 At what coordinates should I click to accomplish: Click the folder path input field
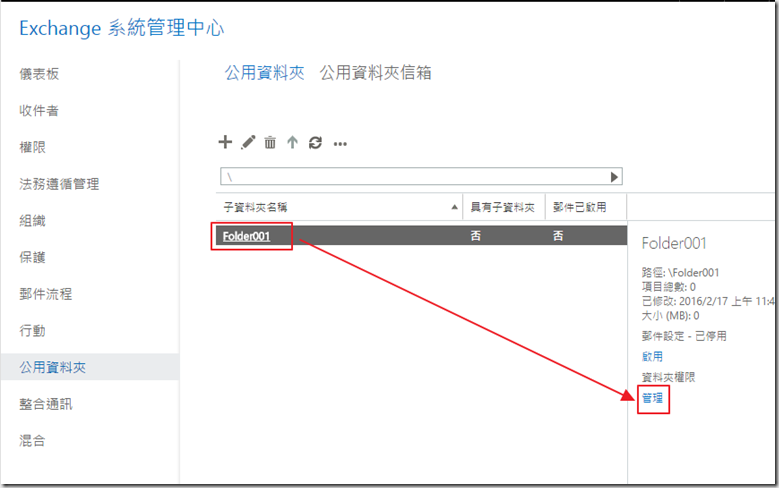coord(414,177)
